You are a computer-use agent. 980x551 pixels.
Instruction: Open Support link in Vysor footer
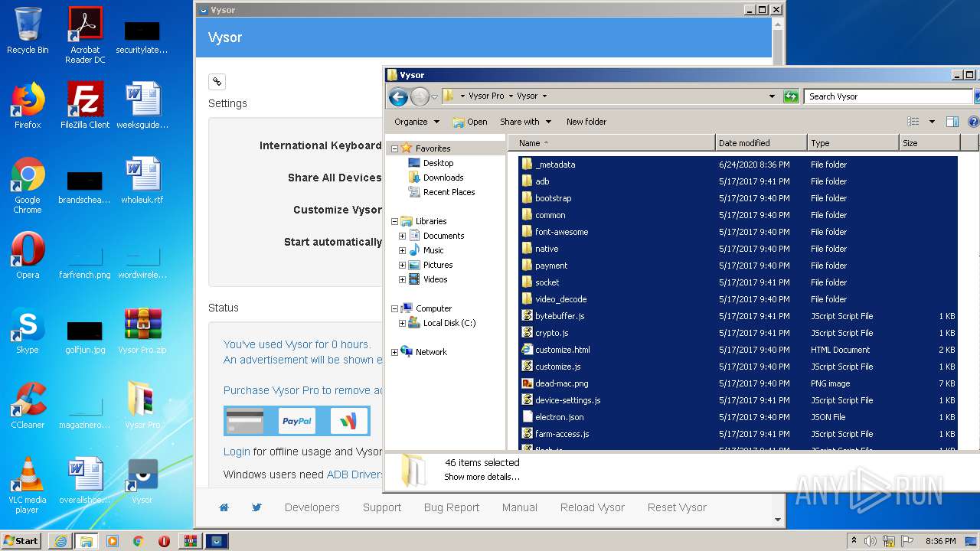(382, 507)
